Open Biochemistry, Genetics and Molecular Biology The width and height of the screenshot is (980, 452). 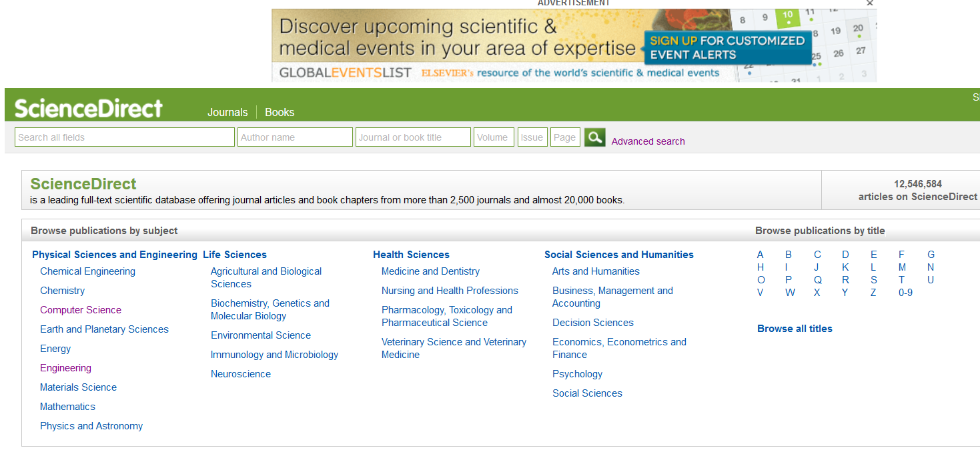[x=270, y=309]
